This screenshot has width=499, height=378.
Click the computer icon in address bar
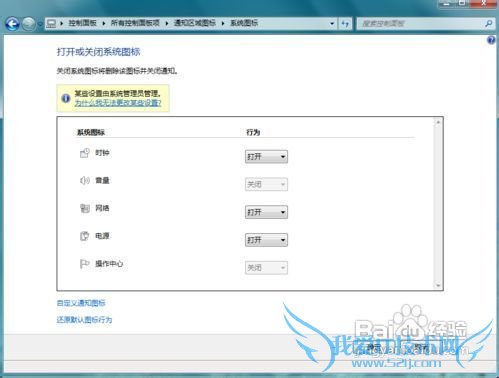tap(51, 23)
